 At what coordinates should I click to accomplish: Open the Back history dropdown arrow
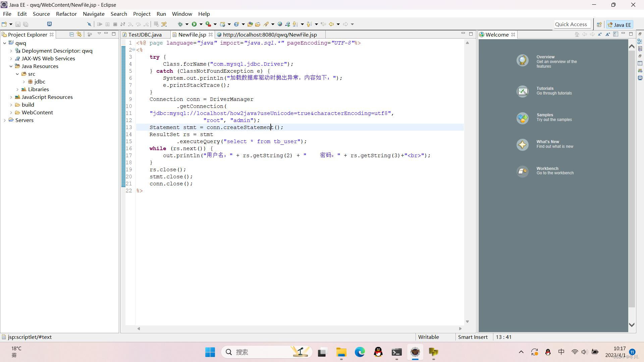[x=338, y=24]
